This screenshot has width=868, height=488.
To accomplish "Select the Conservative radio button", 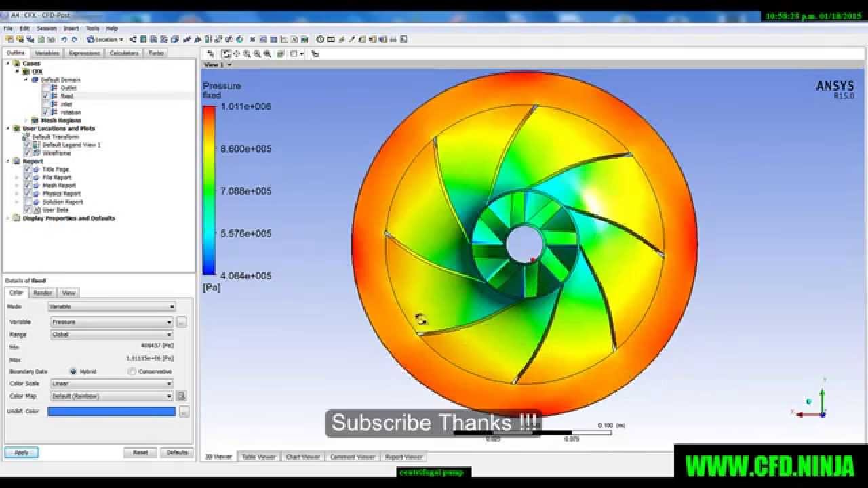I will point(132,371).
